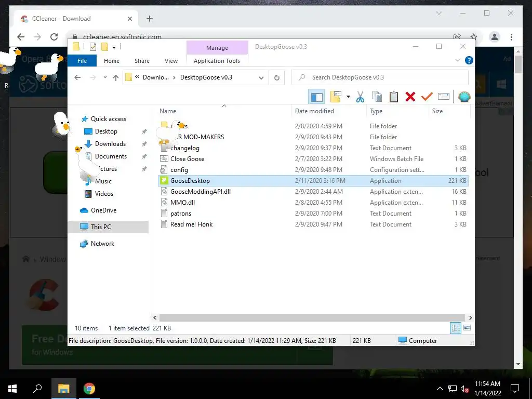
Task: Select the config settings file
Action: coord(179,170)
